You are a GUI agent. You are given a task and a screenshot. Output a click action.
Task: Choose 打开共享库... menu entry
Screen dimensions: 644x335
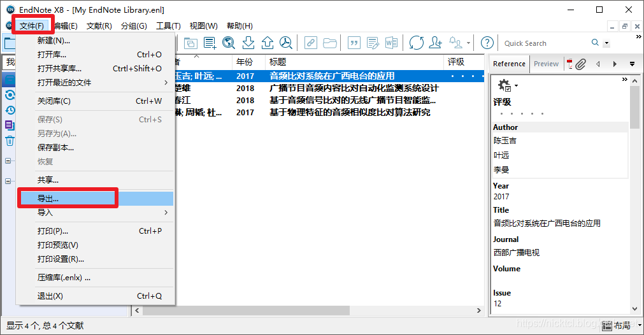coord(96,69)
